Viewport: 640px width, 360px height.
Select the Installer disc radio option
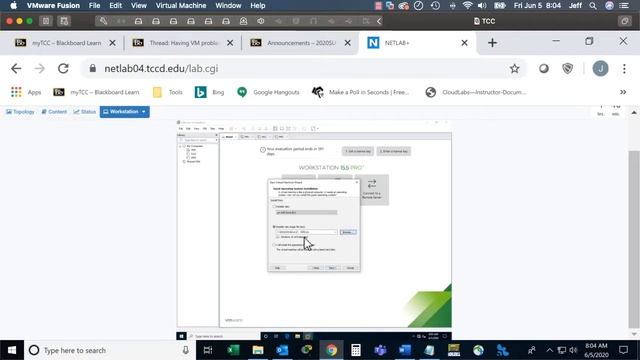(x=274, y=207)
